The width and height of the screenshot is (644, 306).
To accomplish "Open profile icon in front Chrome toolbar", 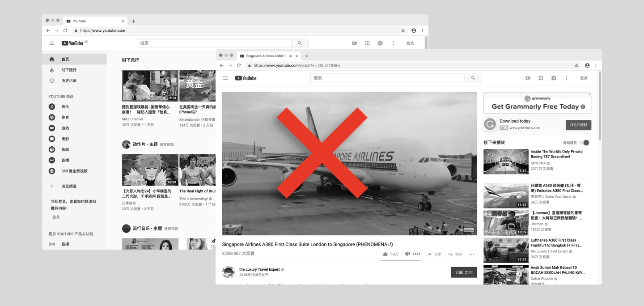I will 587,65.
